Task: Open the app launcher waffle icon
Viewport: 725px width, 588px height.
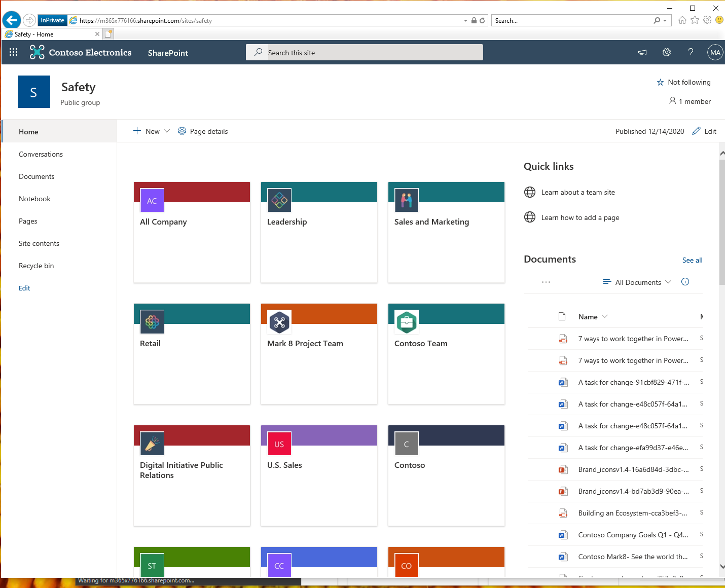Action: [13, 52]
